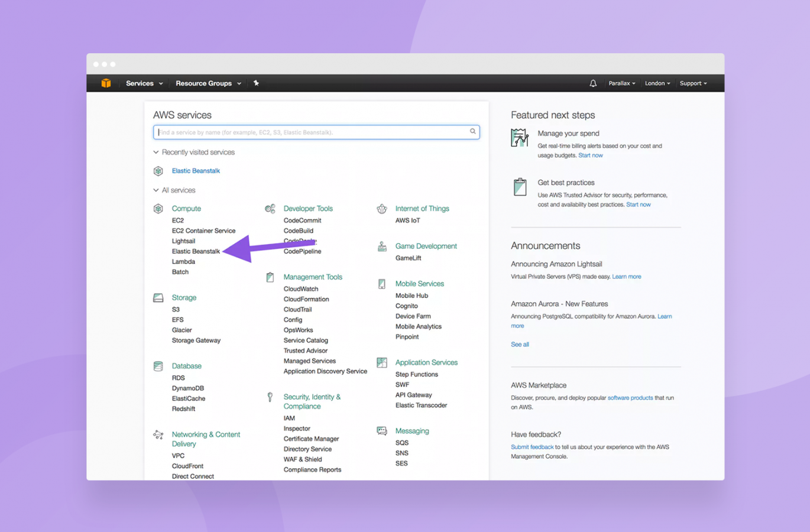Open EC2 service

[178, 220]
